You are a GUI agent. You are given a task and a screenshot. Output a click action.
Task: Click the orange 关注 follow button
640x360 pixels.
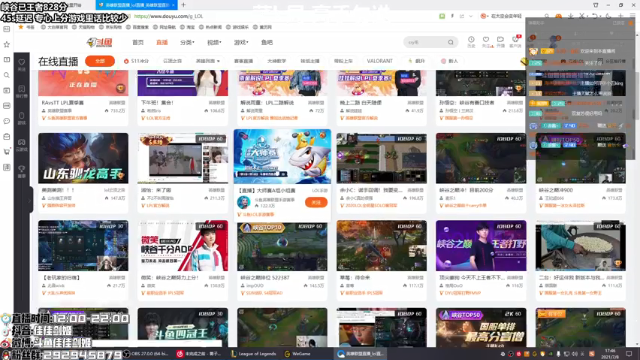(316, 202)
